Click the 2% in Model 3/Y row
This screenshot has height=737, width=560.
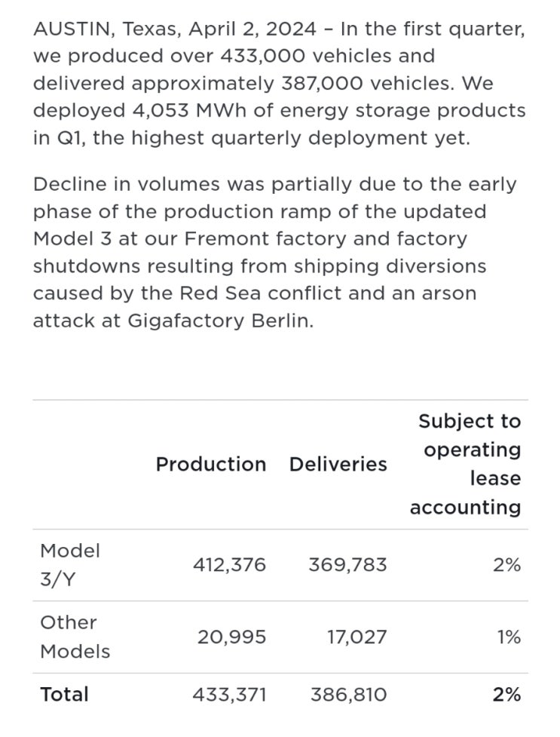(506, 564)
